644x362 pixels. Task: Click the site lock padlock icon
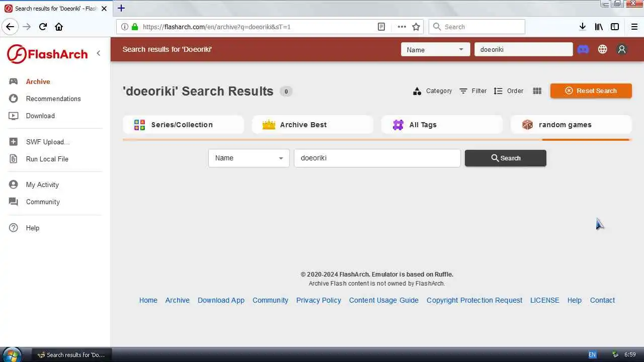tap(134, 27)
